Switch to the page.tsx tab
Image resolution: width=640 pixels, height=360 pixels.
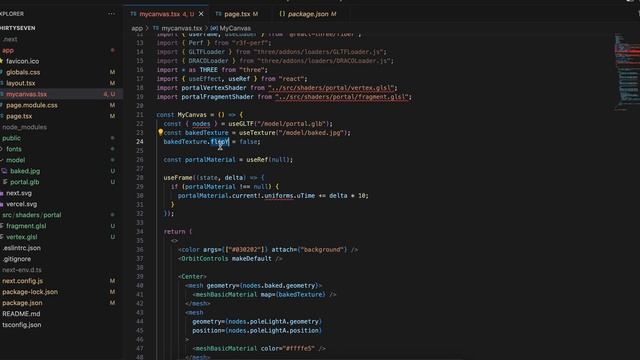coord(237,14)
